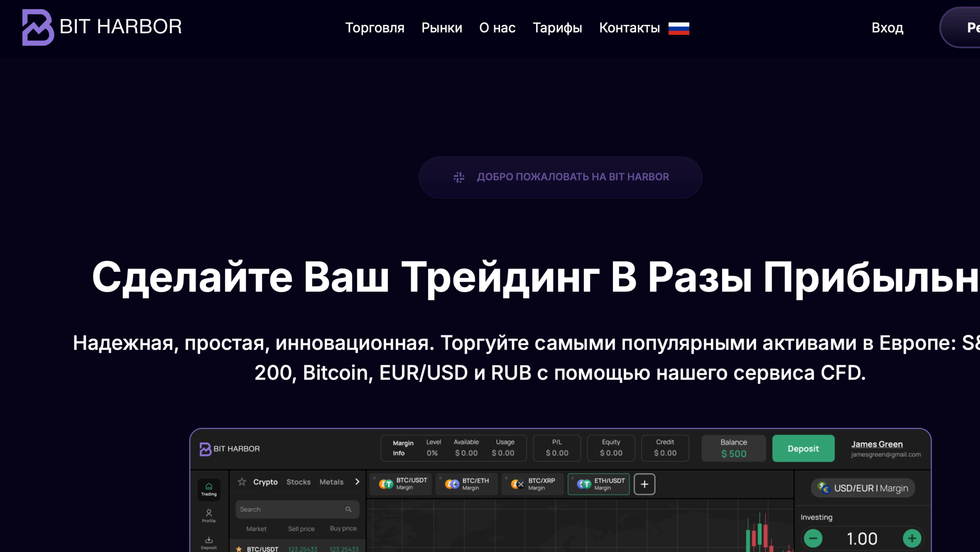Click the magnifier icon in Search box

click(348, 509)
